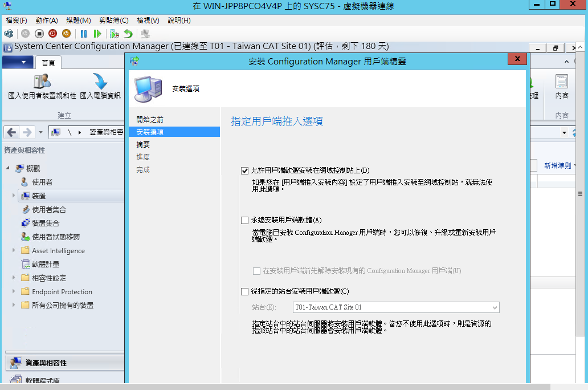Revert the VM with green undo arrow

tap(128, 34)
